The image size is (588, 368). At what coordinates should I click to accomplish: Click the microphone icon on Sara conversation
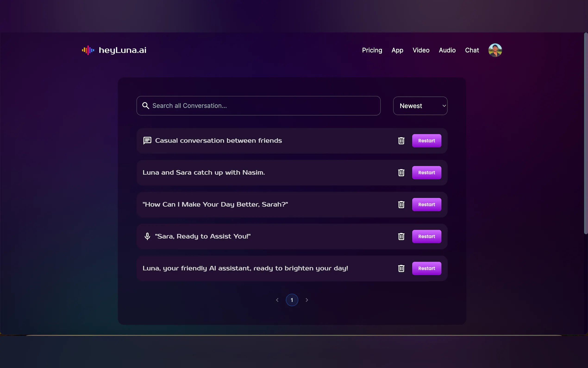point(147,236)
